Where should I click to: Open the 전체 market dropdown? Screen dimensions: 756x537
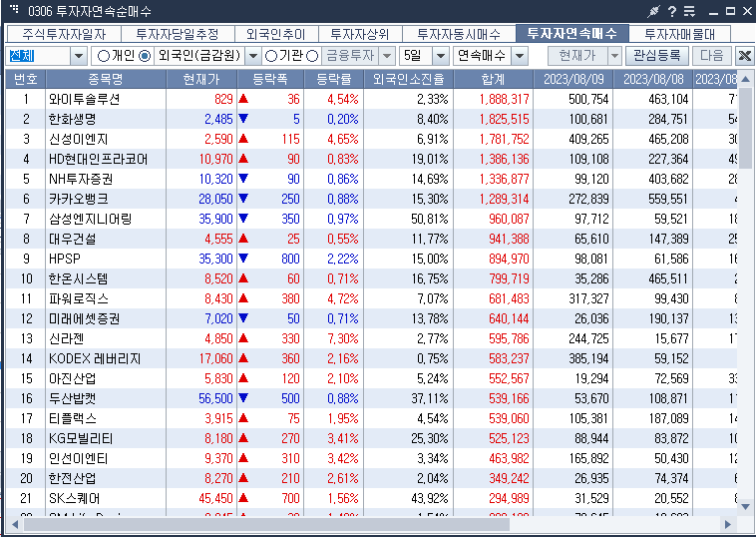pyautogui.click(x=79, y=56)
